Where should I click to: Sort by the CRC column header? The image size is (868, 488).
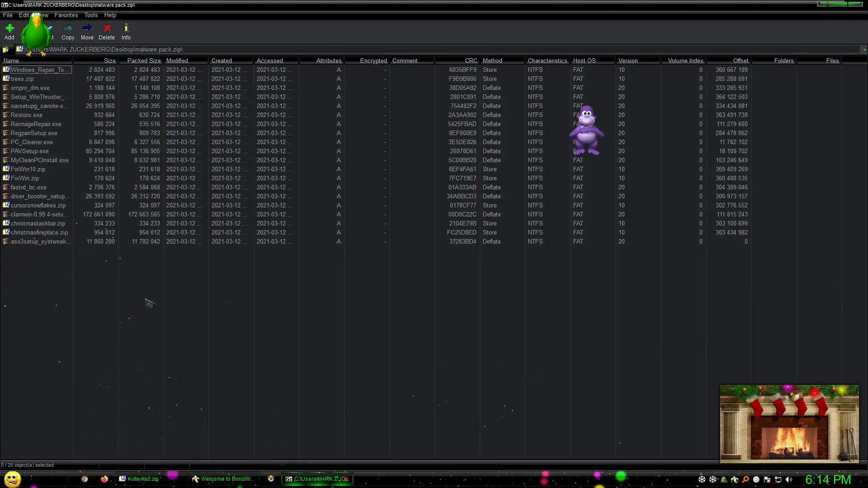pyautogui.click(x=471, y=61)
